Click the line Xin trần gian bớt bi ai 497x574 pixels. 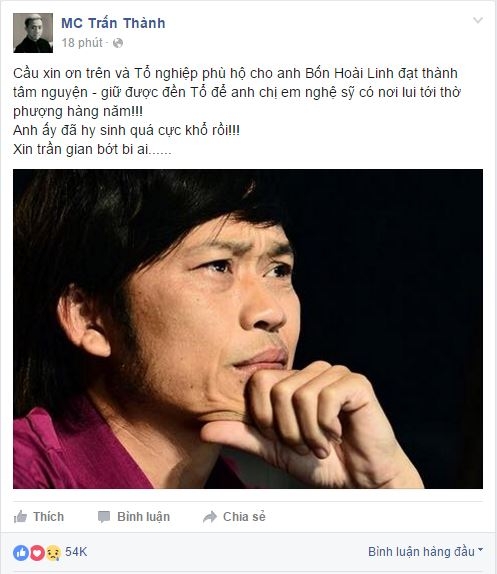pos(92,149)
